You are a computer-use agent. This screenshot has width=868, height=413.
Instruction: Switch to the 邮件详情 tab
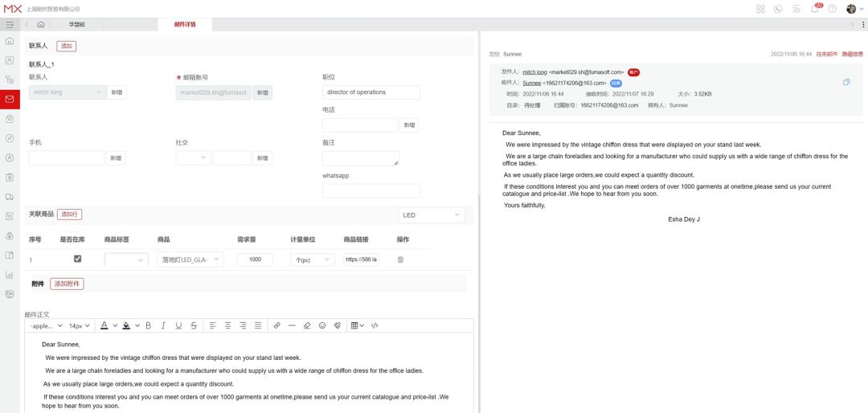[x=185, y=24]
